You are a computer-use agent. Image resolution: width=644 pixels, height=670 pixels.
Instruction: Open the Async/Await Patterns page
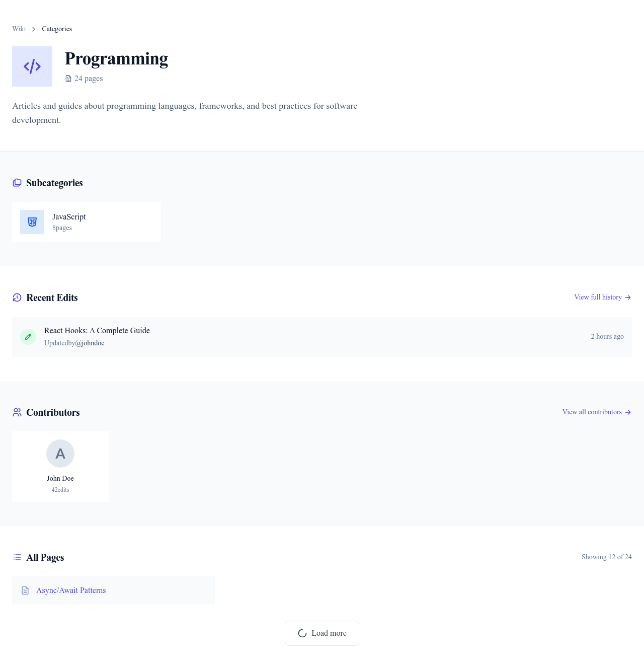point(71,590)
